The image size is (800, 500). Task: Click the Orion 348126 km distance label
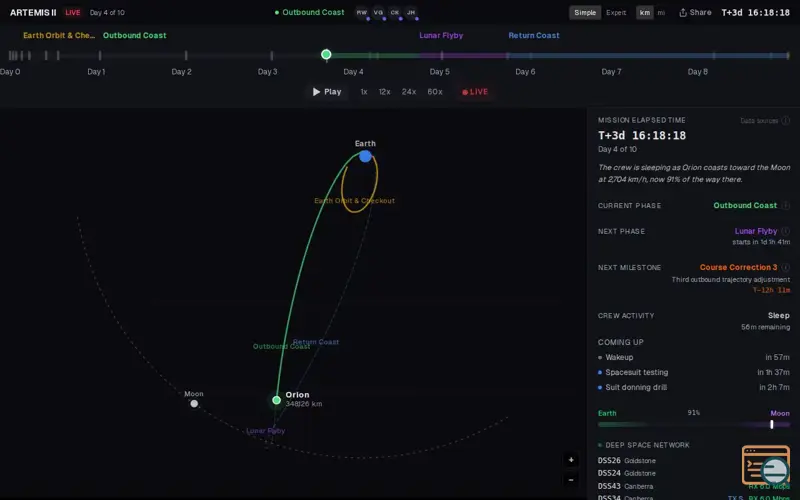(304, 404)
